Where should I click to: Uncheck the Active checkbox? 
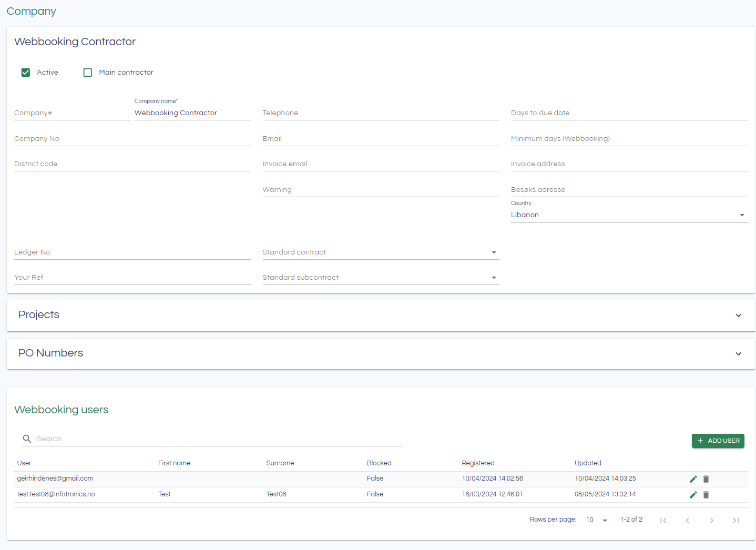[x=26, y=73]
